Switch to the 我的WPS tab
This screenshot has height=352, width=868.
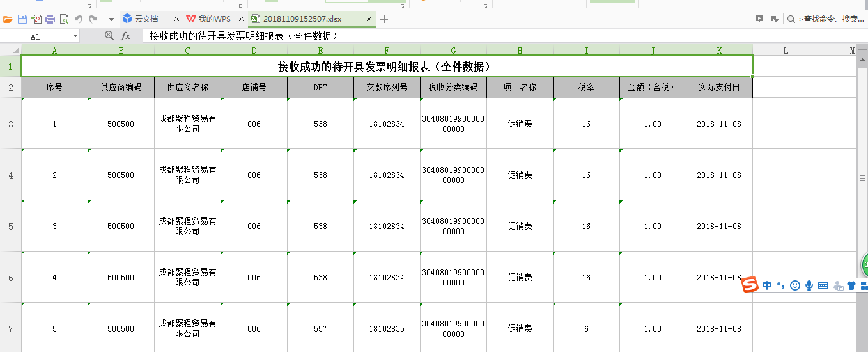point(213,19)
